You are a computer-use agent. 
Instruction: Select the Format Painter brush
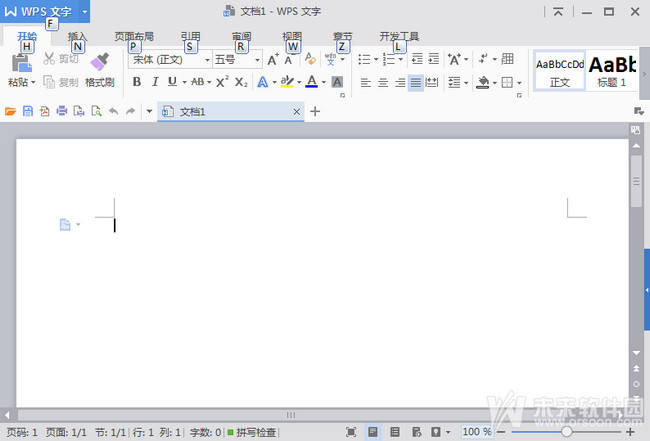pyautogui.click(x=100, y=62)
